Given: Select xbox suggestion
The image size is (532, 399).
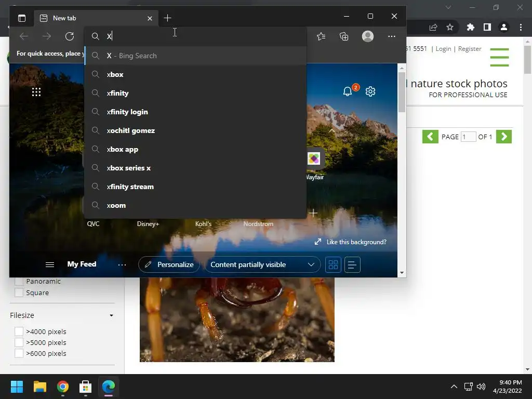Looking at the screenshot, I should (196, 74).
